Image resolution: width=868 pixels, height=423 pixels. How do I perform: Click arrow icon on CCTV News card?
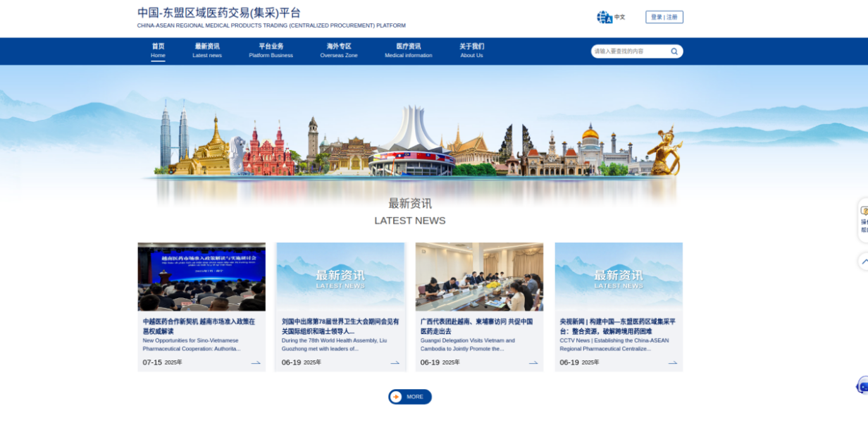coord(673,363)
